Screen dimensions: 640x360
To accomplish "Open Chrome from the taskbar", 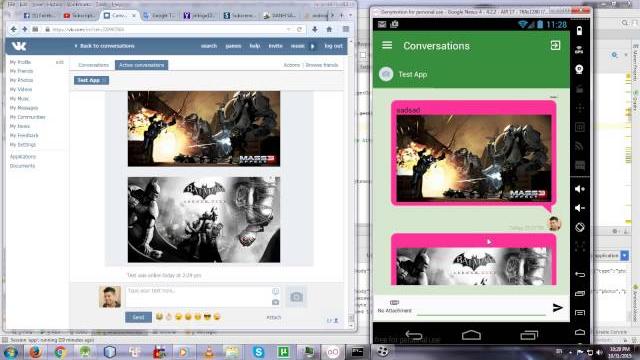I will pyautogui.click(x=60, y=352).
